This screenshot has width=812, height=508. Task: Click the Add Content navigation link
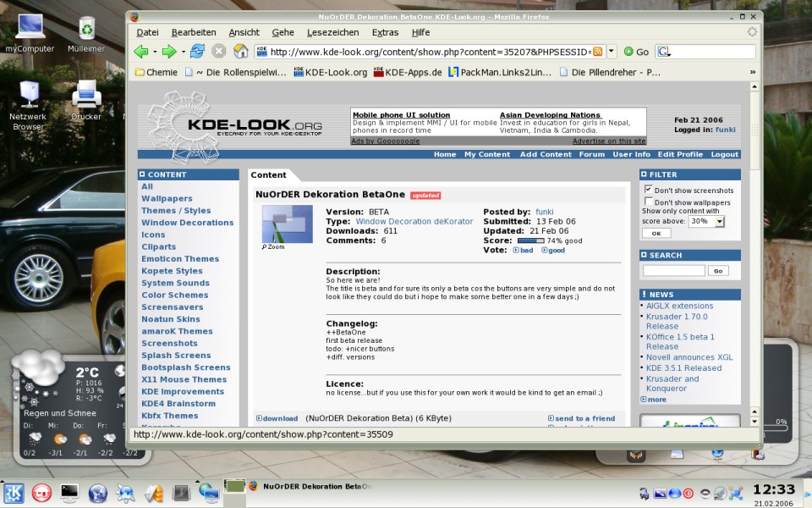pos(546,154)
